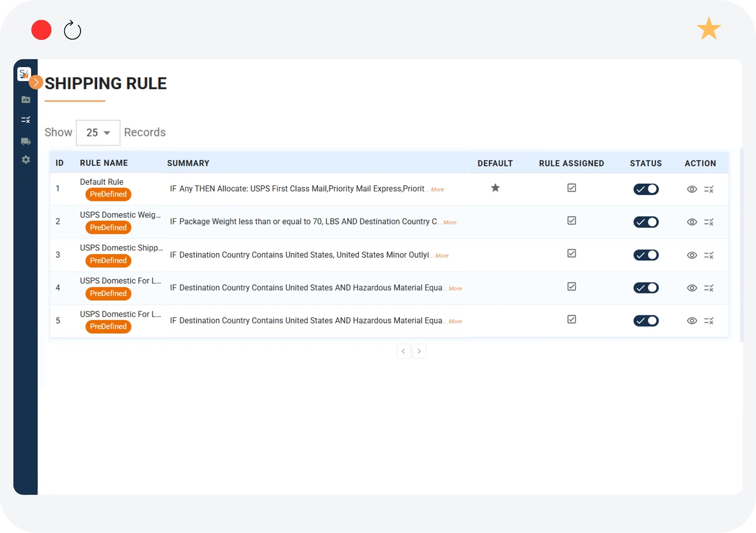Disable status switch in row 5
756x533 pixels.
coord(646,321)
